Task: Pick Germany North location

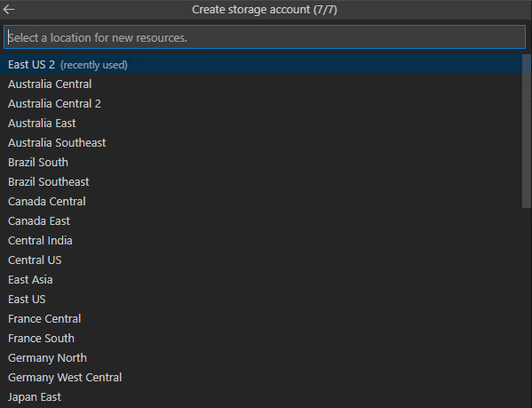Action: click(x=261, y=358)
